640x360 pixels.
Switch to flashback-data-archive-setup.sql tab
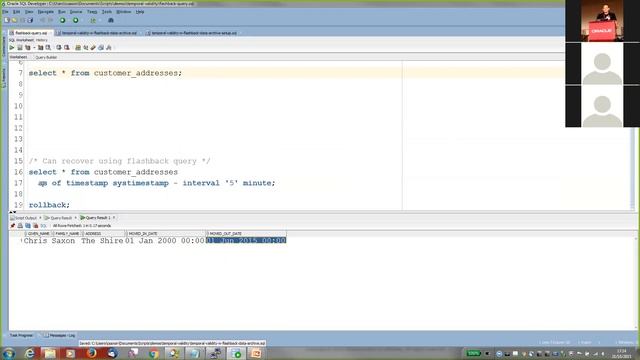pyautogui.click(x=194, y=33)
